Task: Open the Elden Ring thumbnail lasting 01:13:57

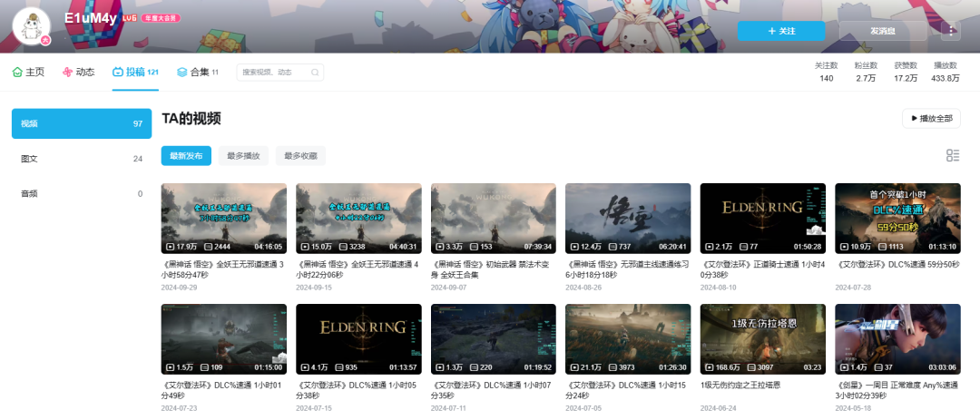Action: (x=358, y=339)
